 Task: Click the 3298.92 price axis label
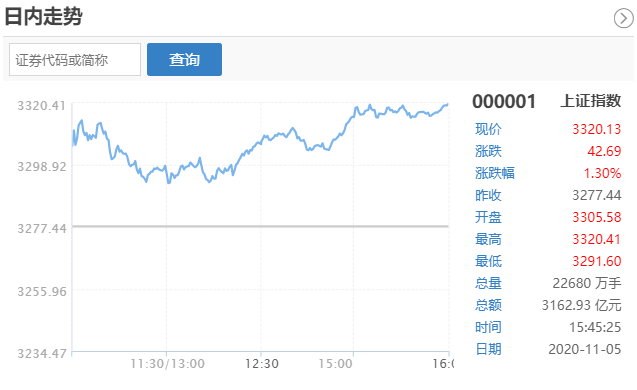pos(41,166)
